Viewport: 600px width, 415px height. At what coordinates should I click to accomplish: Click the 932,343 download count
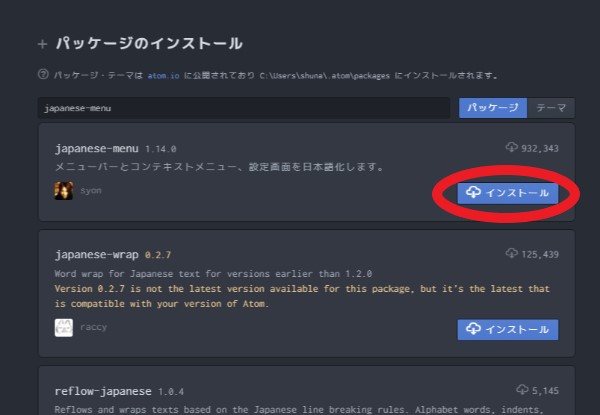pyautogui.click(x=540, y=148)
